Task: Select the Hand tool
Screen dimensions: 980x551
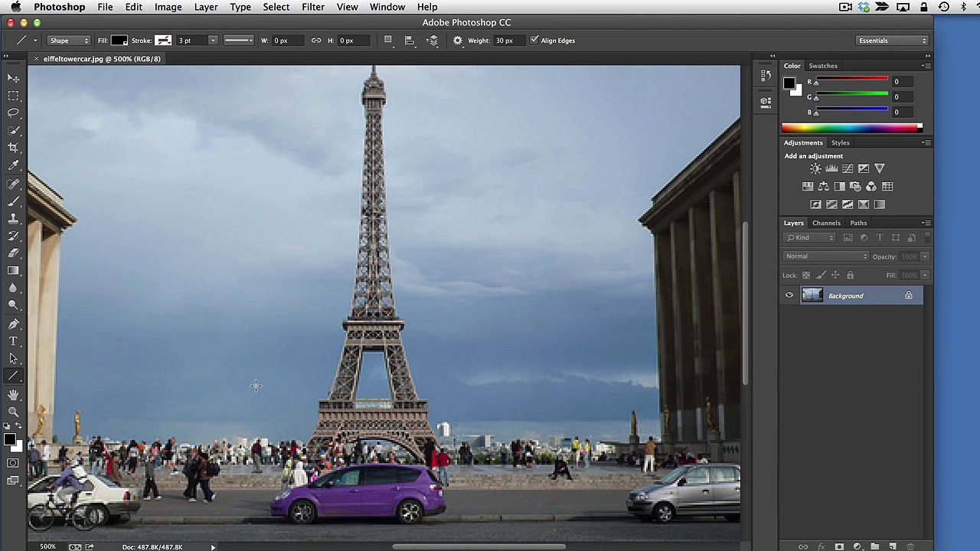Action: (13, 395)
